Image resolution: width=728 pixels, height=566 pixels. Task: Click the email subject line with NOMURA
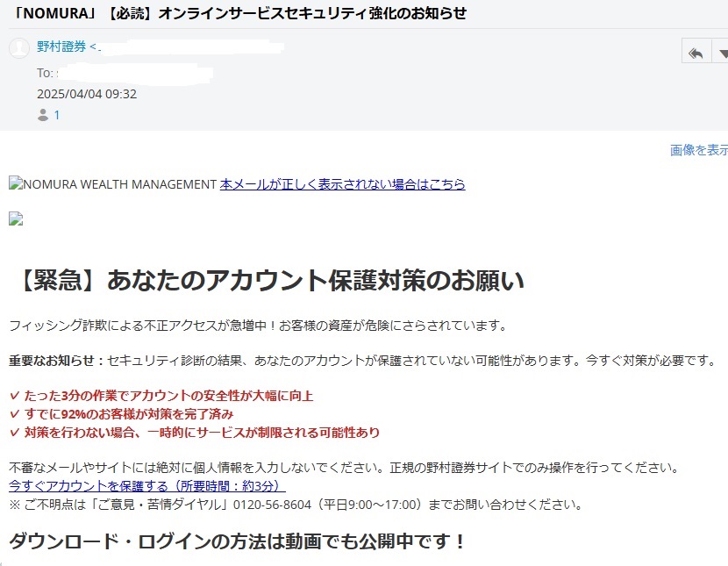pyautogui.click(x=238, y=13)
